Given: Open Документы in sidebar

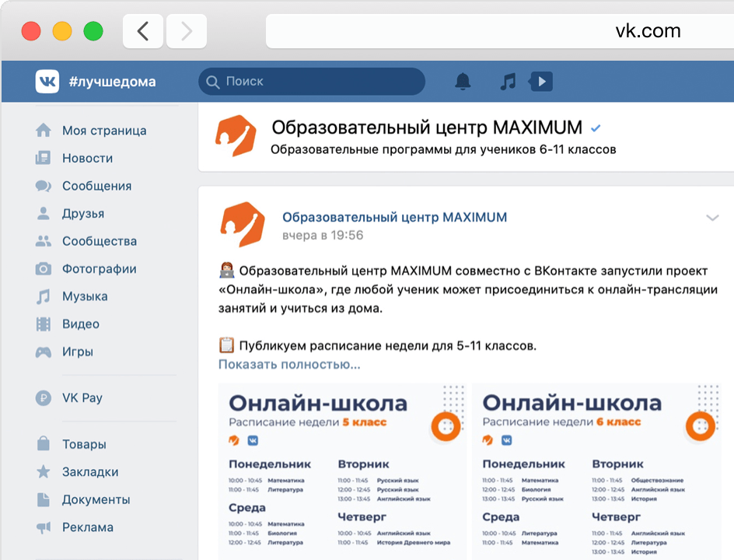Looking at the screenshot, I should click(x=96, y=499).
